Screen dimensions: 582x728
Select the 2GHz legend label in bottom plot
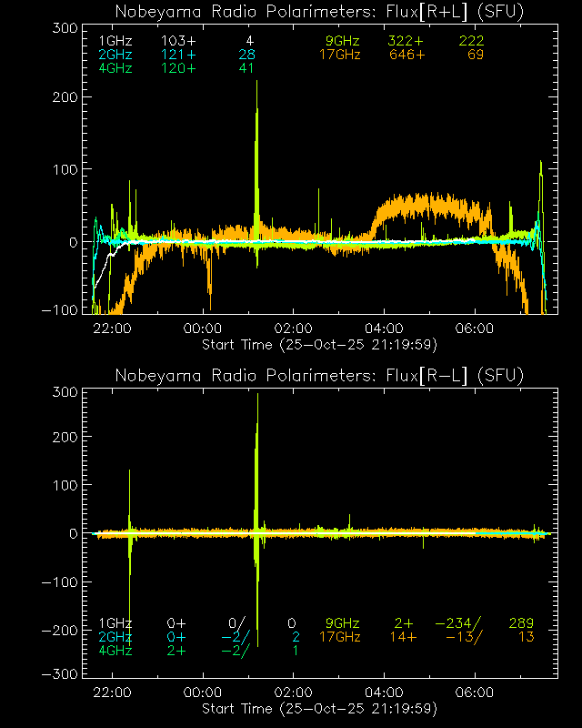115,637
